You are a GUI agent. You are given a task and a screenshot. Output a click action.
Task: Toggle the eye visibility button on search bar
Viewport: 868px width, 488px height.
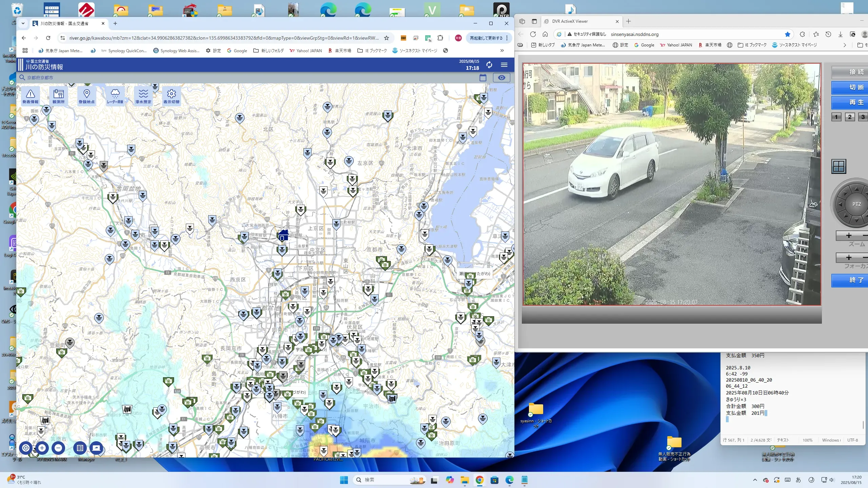click(501, 78)
